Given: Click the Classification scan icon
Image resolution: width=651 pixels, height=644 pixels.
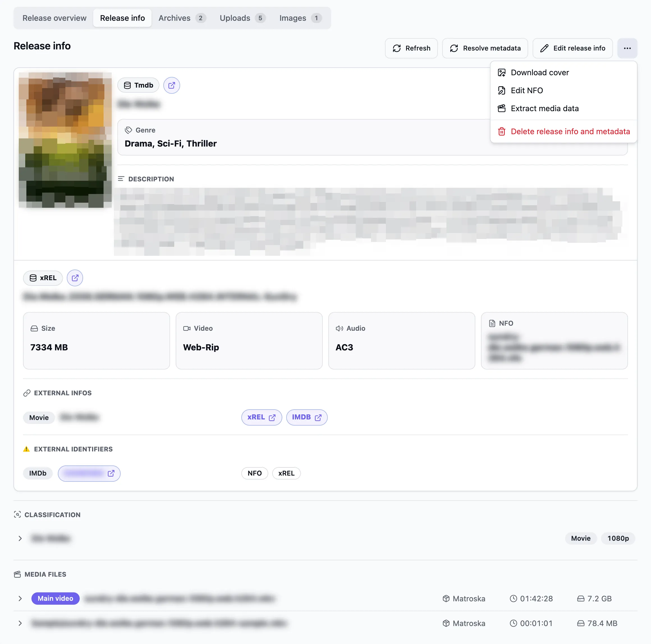Looking at the screenshot, I should [x=17, y=515].
